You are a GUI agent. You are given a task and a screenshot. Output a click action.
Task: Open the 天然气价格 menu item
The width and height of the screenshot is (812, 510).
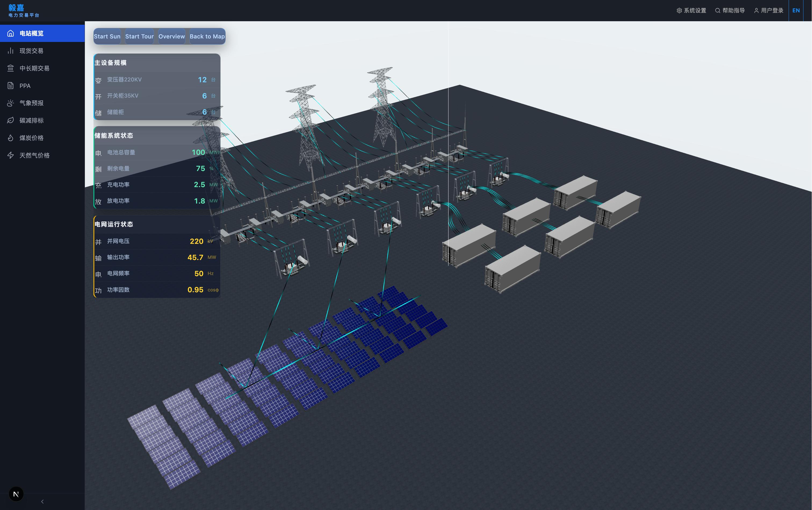42,155
